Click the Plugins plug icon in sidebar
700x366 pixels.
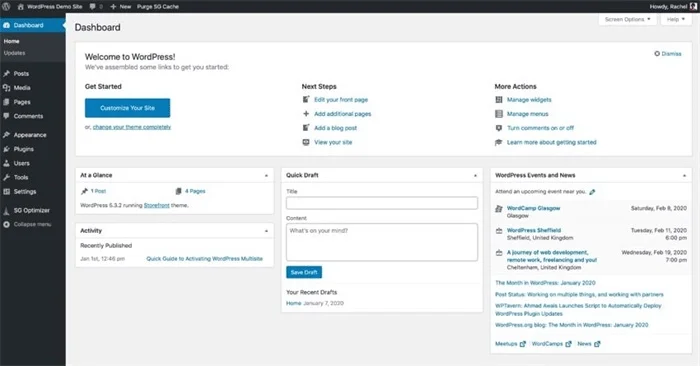point(7,149)
